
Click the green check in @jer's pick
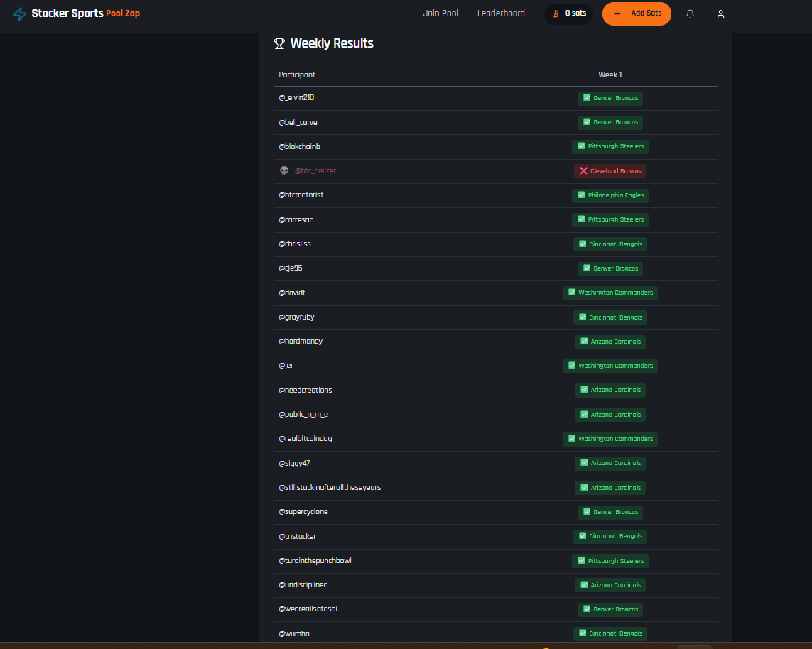click(x=572, y=366)
